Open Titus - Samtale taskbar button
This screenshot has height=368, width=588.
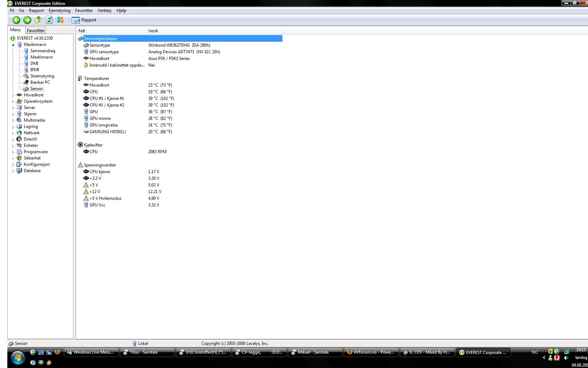(x=147, y=352)
